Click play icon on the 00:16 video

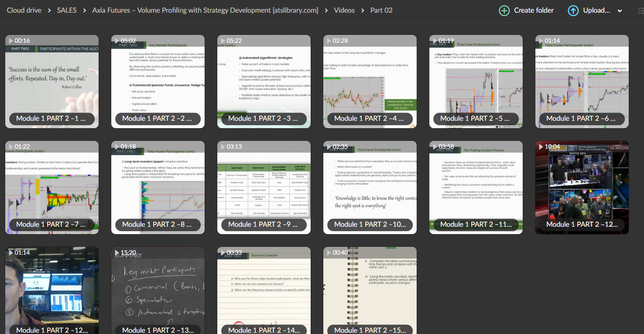click(11, 41)
